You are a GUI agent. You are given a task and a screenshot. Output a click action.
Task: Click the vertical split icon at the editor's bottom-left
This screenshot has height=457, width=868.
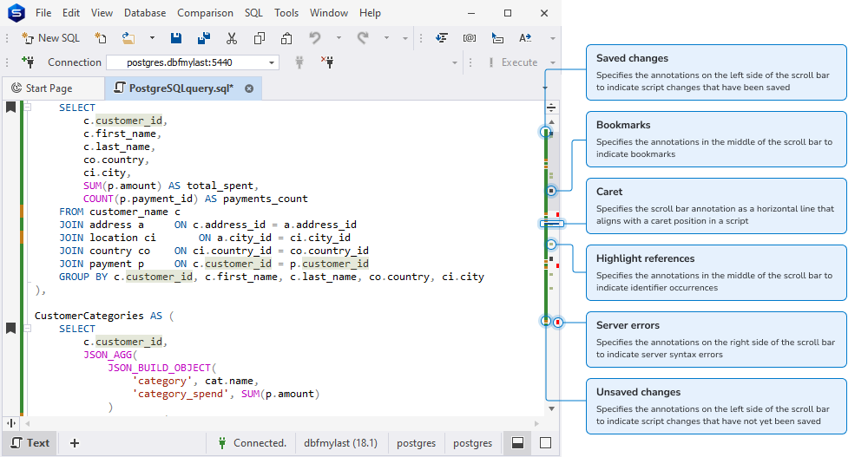tap(11, 423)
